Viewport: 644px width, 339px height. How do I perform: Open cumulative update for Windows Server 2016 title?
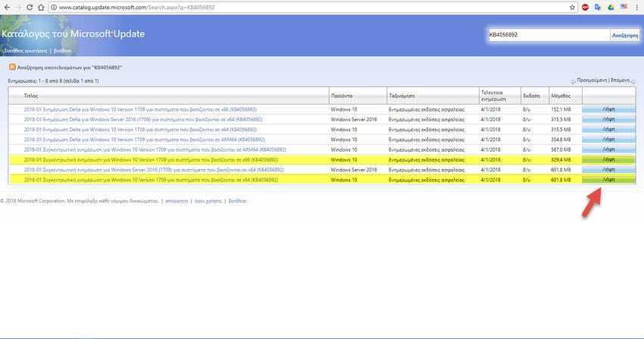[x=154, y=170]
